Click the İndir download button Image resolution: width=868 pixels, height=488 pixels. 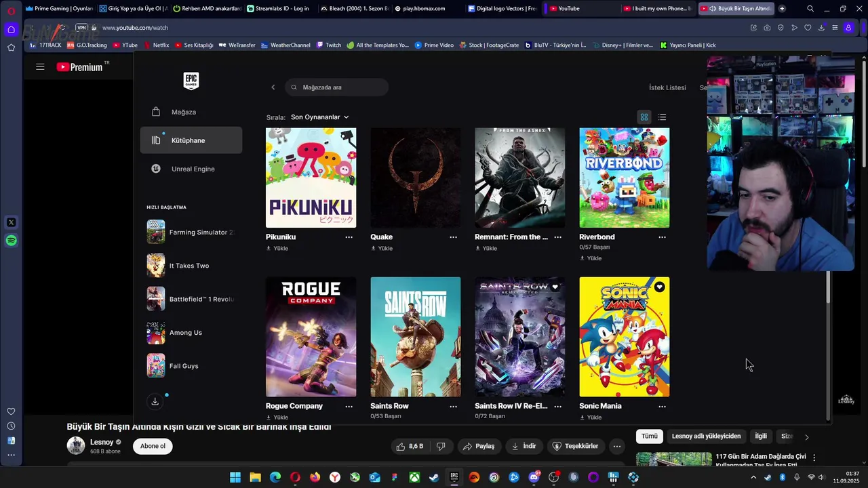click(524, 446)
